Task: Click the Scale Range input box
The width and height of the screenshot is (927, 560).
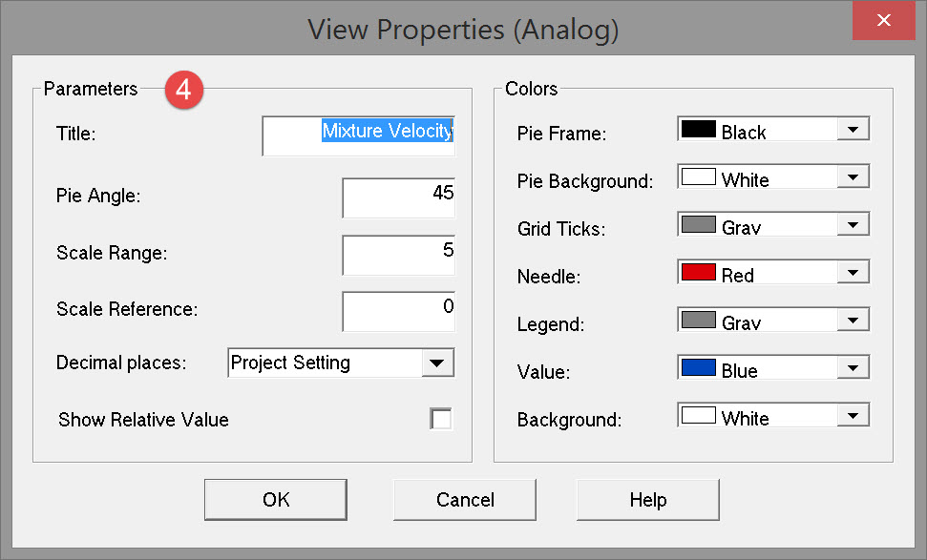Action: (x=398, y=255)
